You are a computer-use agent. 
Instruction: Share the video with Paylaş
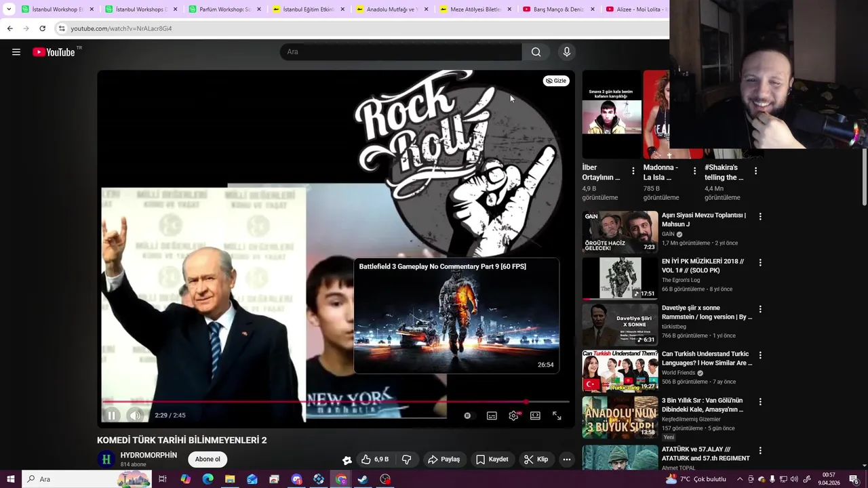[443, 460]
